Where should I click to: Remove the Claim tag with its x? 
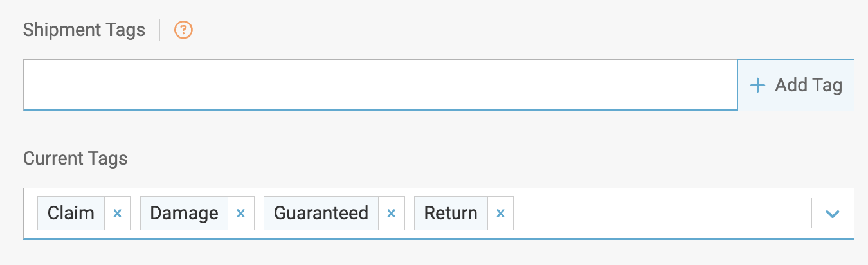(118, 214)
